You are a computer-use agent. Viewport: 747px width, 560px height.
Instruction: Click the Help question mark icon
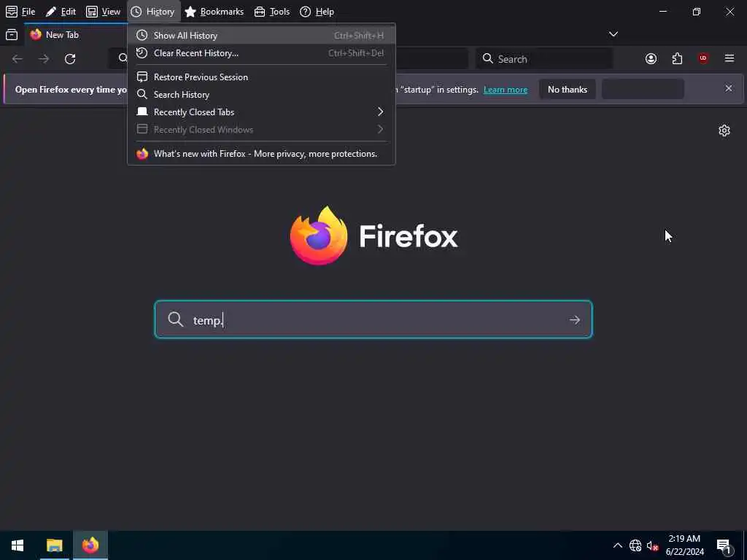pos(306,12)
